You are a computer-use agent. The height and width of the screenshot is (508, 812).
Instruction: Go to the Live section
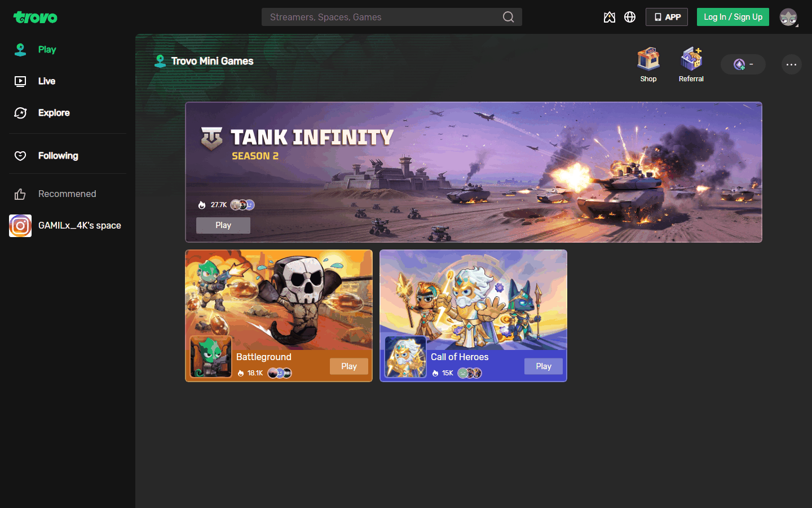click(x=68, y=81)
